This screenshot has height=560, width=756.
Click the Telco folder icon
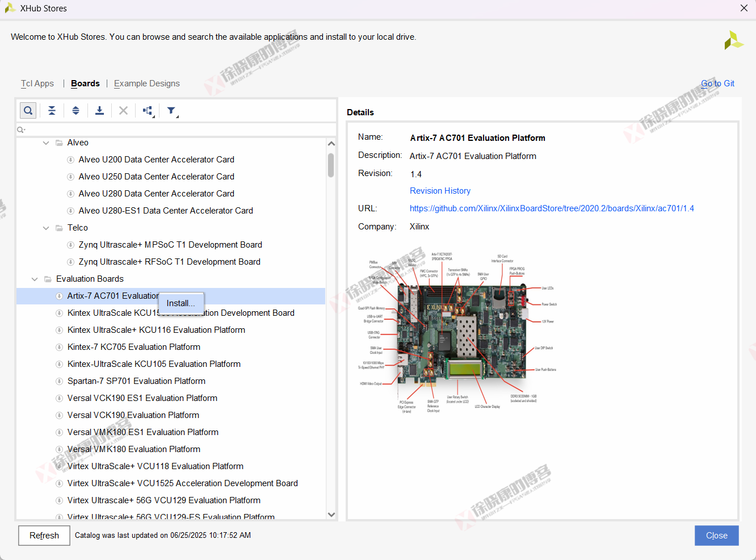point(59,228)
